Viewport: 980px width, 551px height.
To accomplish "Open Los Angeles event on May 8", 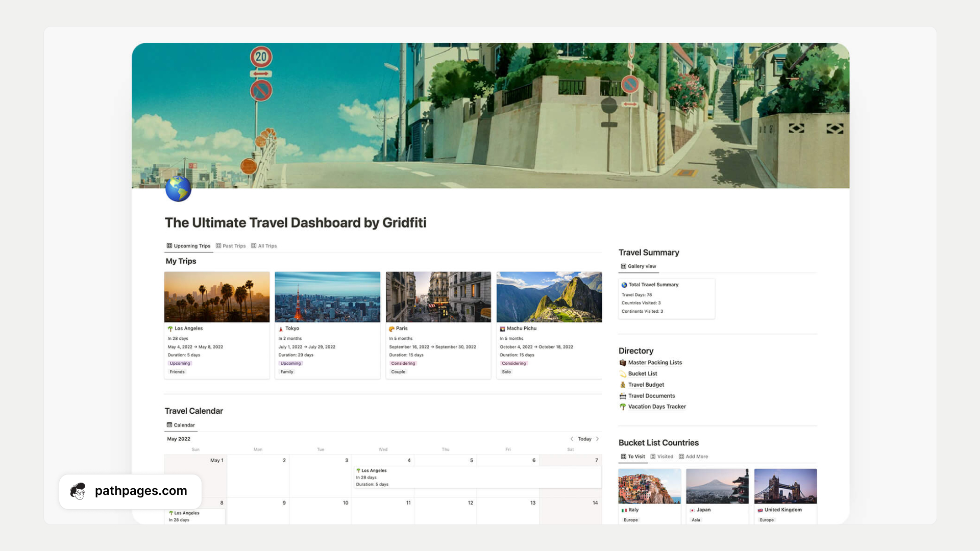I will tap(194, 516).
